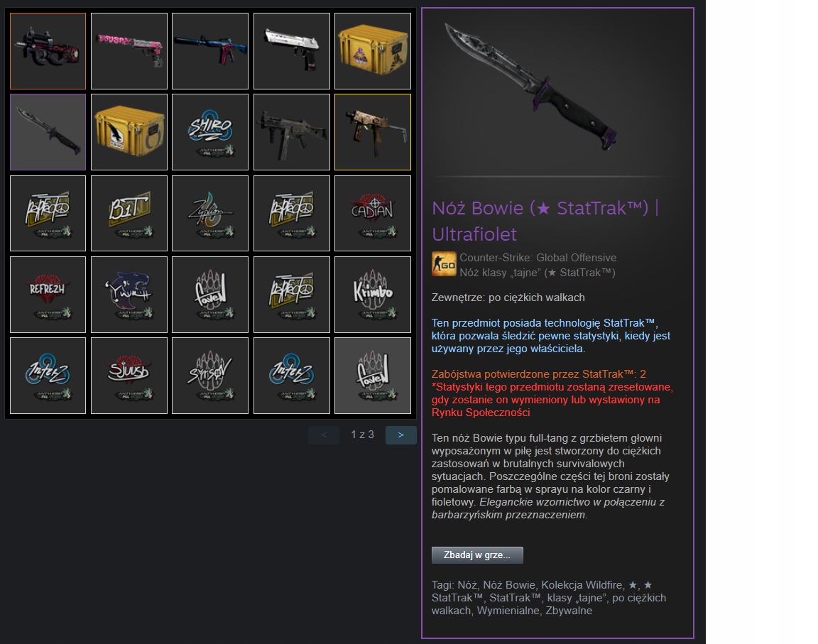Select the Zyphon autograph sticker
The width and height of the screenshot is (818, 644).
tap(210, 213)
